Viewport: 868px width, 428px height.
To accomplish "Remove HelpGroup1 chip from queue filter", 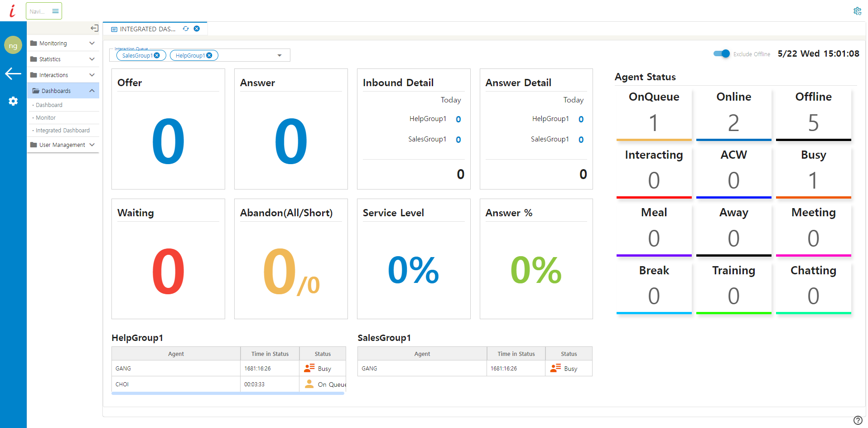I will pyautogui.click(x=209, y=55).
